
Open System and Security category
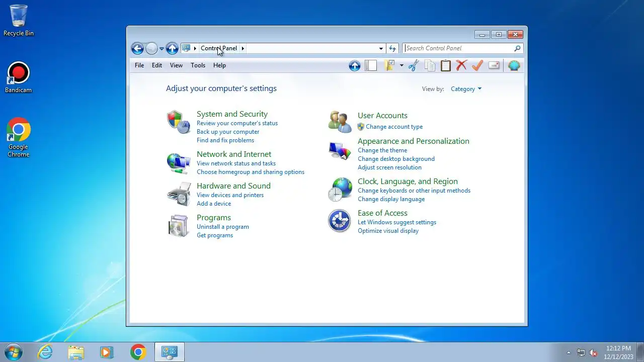[x=232, y=114]
